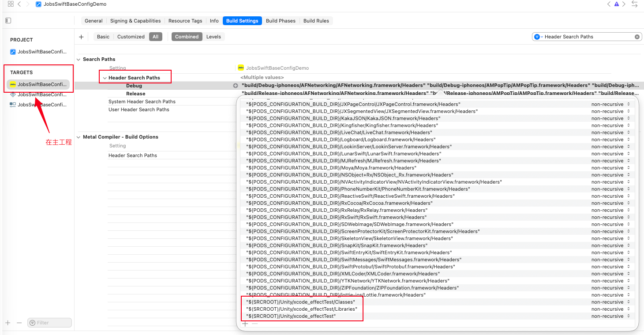This screenshot has height=335, width=644.
Task: Show Customized build settings
Action: point(131,37)
